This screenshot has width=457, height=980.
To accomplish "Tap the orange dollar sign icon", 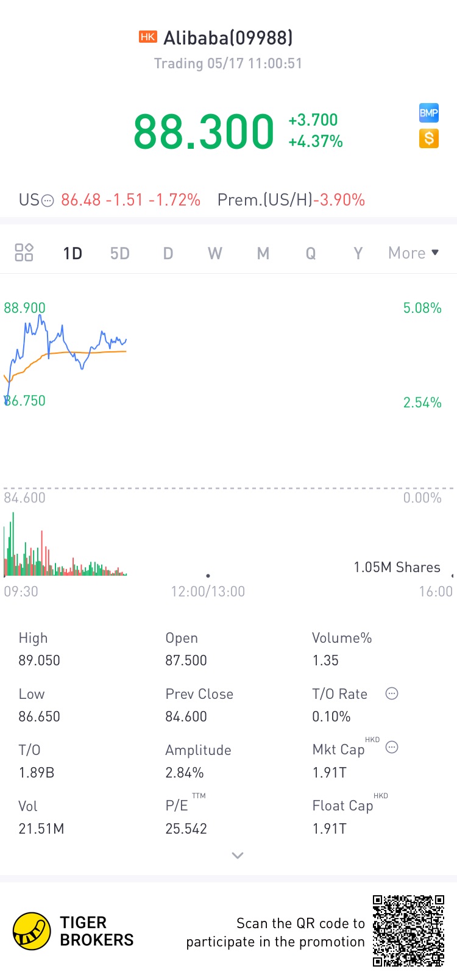I will coord(429,139).
